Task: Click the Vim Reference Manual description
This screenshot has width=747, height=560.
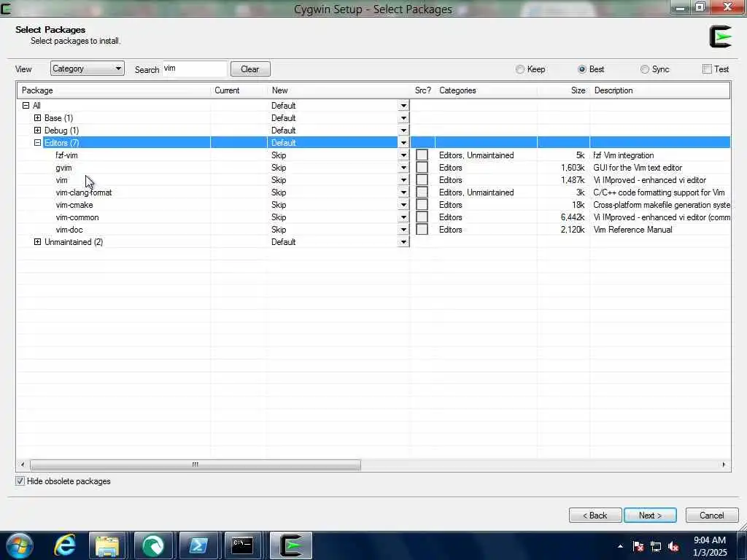Action: (x=632, y=230)
